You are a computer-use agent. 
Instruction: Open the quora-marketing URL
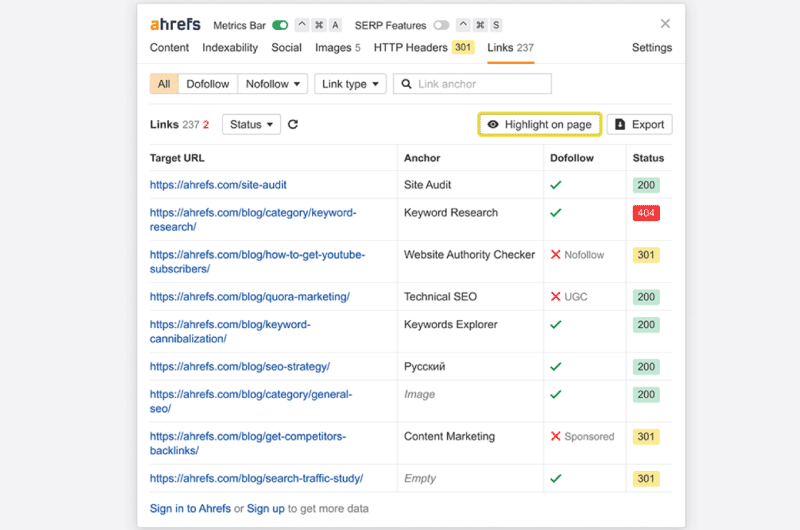(249, 296)
